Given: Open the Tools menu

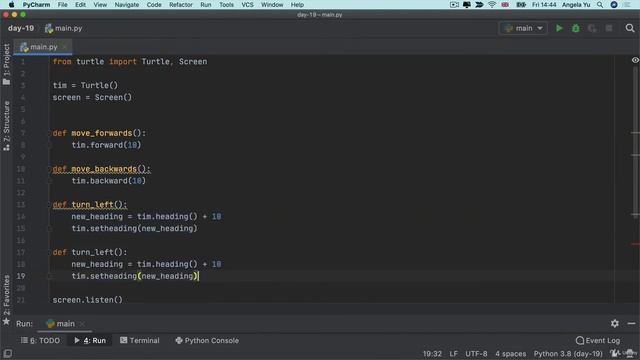Looking at the screenshot, I should (226, 5).
